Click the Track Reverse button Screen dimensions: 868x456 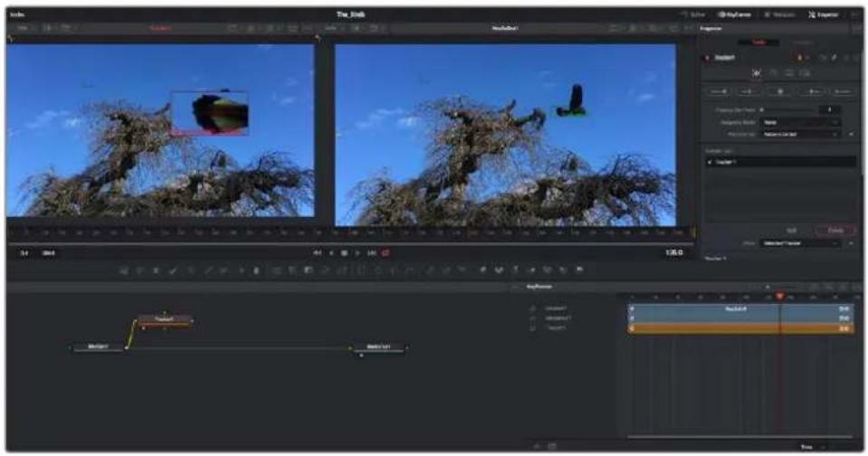tap(718, 91)
